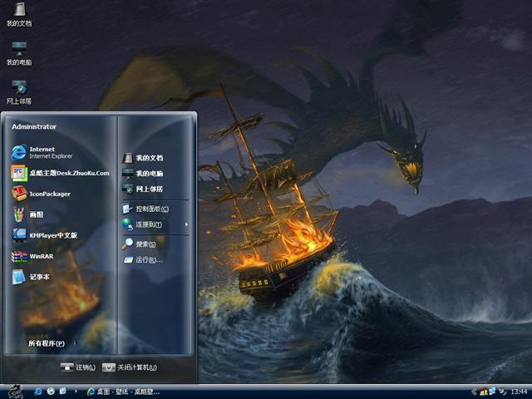Open WinRAR from start menu
The image size is (532, 399).
click(32, 256)
